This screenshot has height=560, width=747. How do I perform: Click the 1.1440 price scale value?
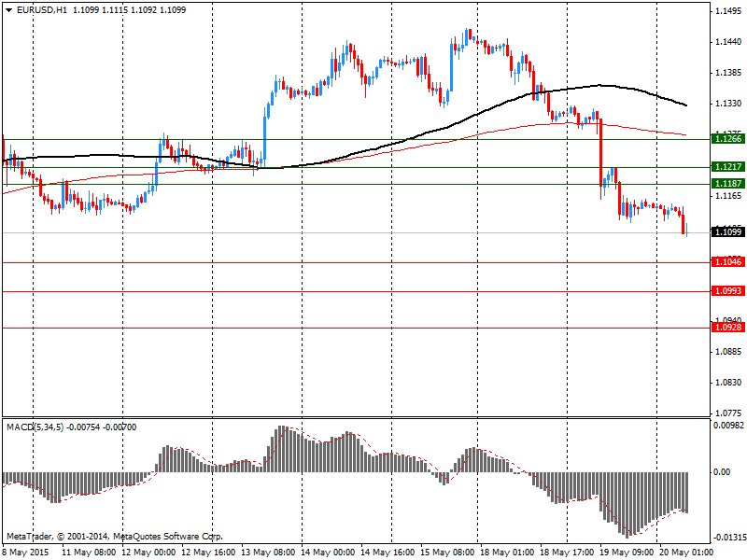tap(728, 42)
